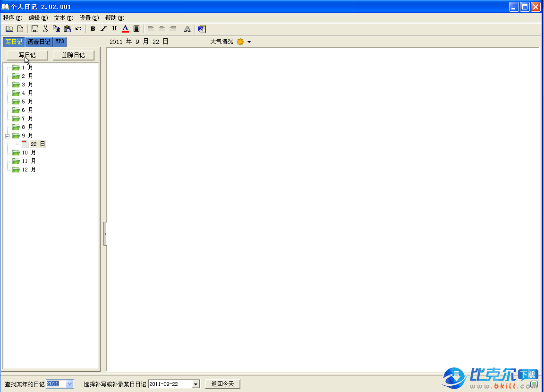This screenshot has width=544, height=392.
Task: Click the 删除日记 button
Action: click(x=73, y=55)
